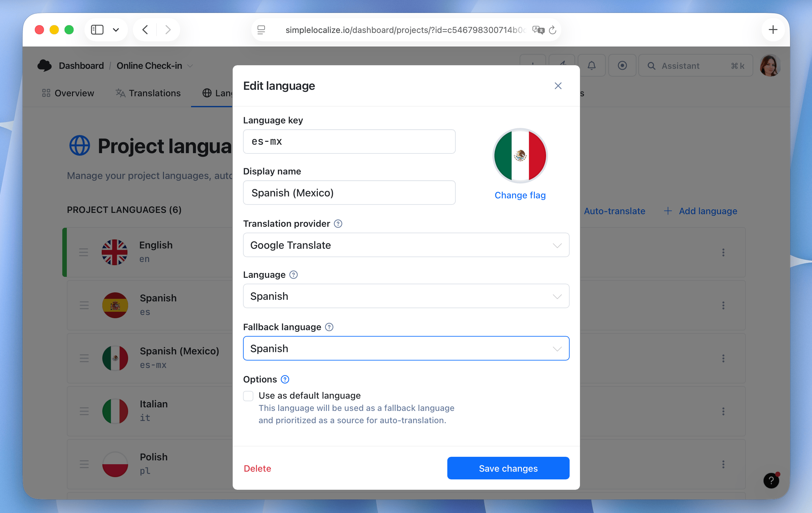Grab the English row drag handle
The width and height of the screenshot is (812, 513).
[84, 252]
